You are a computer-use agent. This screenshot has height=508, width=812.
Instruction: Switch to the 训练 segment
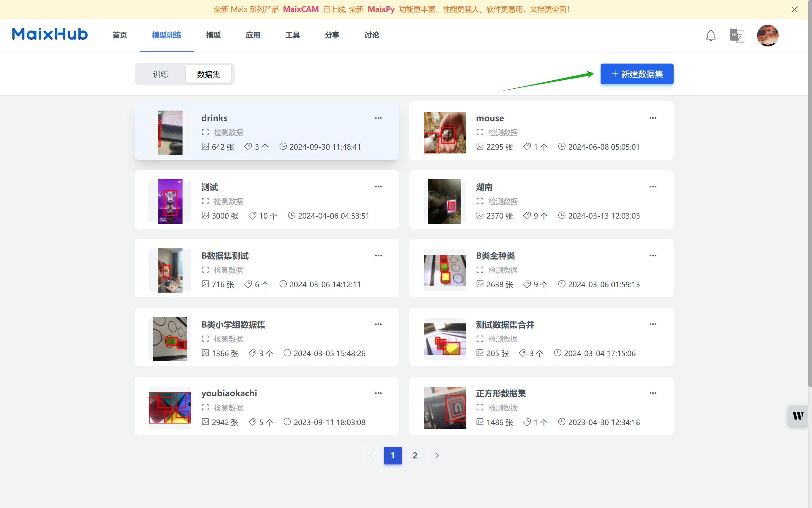[x=160, y=74]
